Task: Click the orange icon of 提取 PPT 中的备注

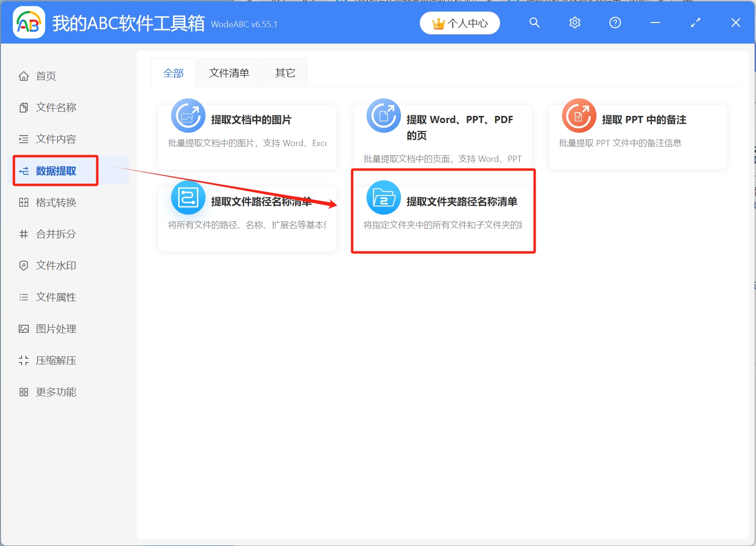Action: pos(579,115)
